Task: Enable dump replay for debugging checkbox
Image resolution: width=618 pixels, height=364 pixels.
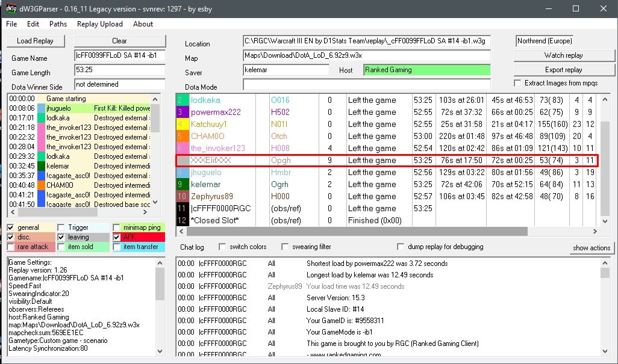Action: [401, 247]
